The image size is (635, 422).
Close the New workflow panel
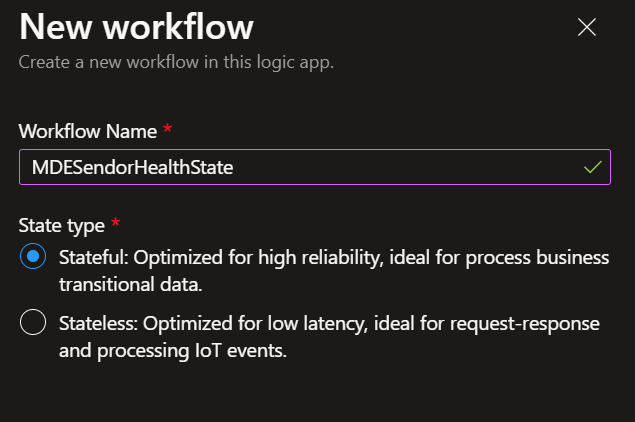coord(587,28)
